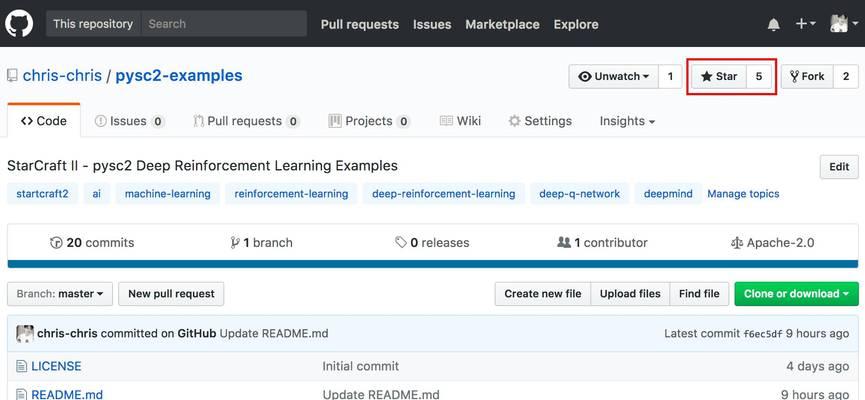Click the '4 days ago' LICENSE timestamp
Image resolution: width=865 pixels, height=400 pixels.
pyautogui.click(x=818, y=366)
